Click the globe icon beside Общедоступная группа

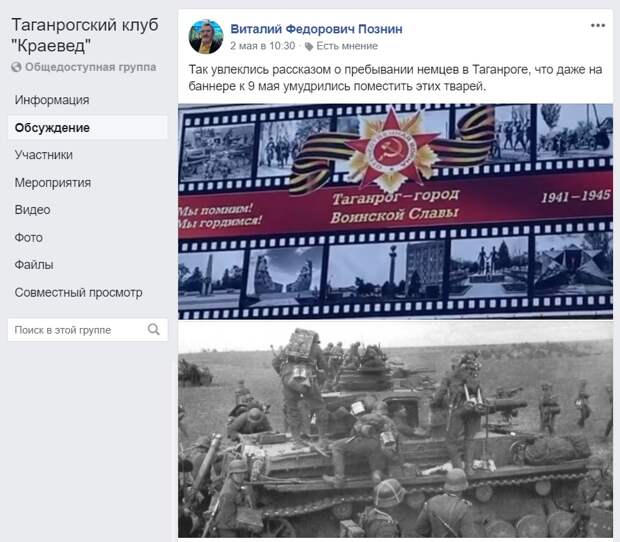[16, 67]
